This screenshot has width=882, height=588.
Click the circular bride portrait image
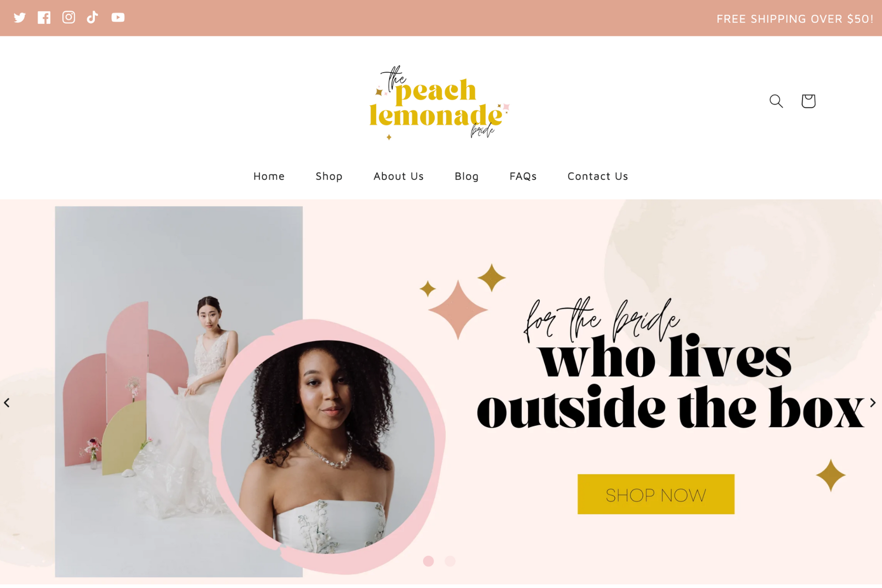point(328,447)
